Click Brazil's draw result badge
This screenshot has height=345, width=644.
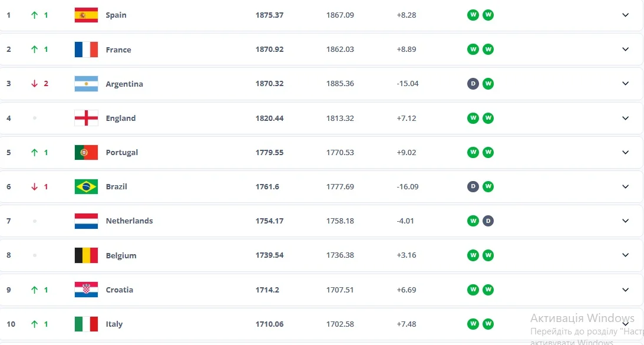click(x=473, y=186)
